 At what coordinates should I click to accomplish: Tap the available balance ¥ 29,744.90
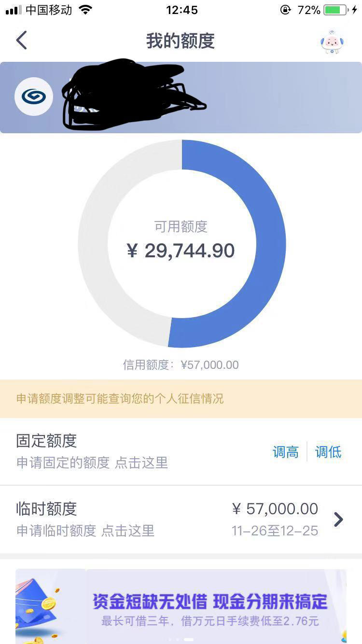click(x=181, y=251)
